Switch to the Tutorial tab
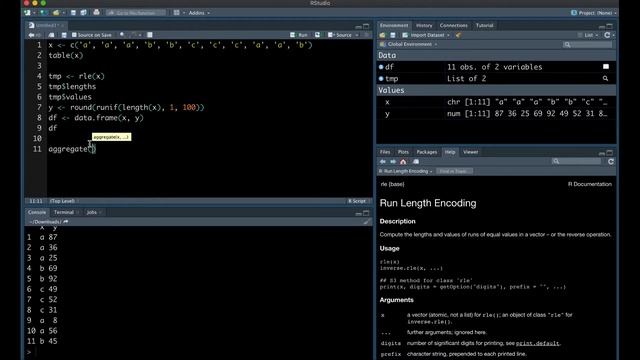The image size is (640, 360). coord(484,25)
